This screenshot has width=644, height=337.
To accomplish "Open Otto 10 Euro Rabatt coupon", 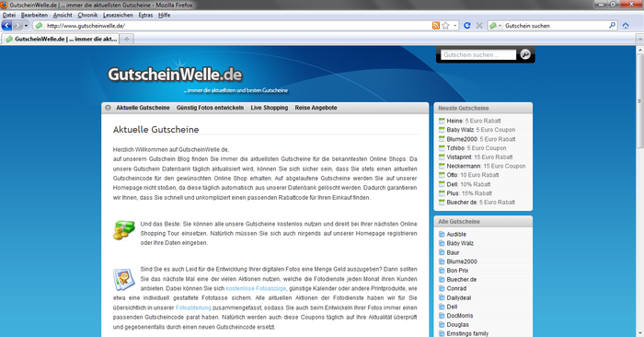I will click(472, 175).
